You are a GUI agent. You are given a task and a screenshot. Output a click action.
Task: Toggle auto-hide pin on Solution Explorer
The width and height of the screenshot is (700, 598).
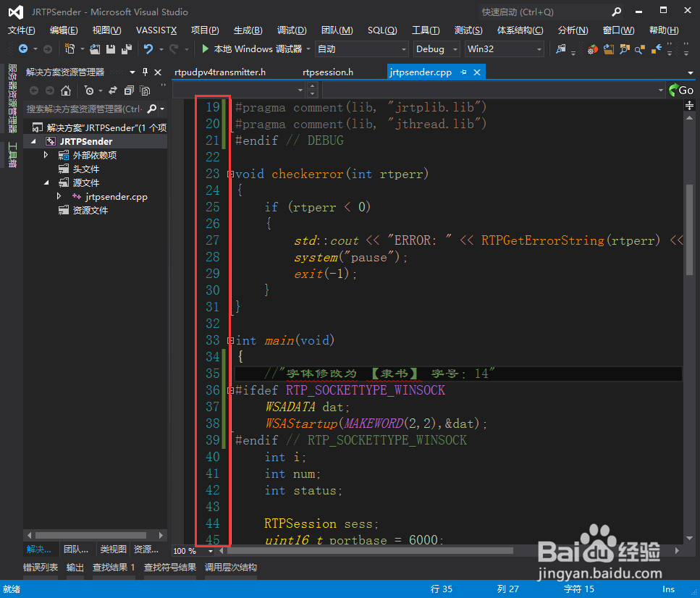point(144,72)
